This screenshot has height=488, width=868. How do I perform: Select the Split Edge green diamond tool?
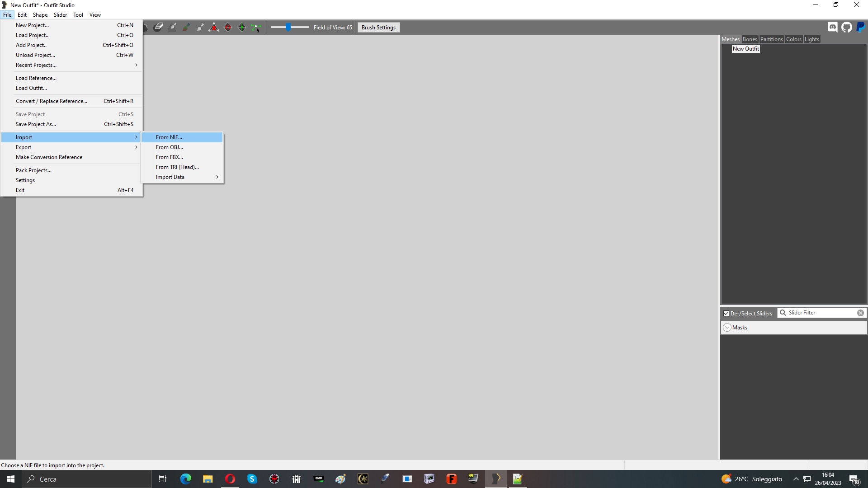coord(242,28)
